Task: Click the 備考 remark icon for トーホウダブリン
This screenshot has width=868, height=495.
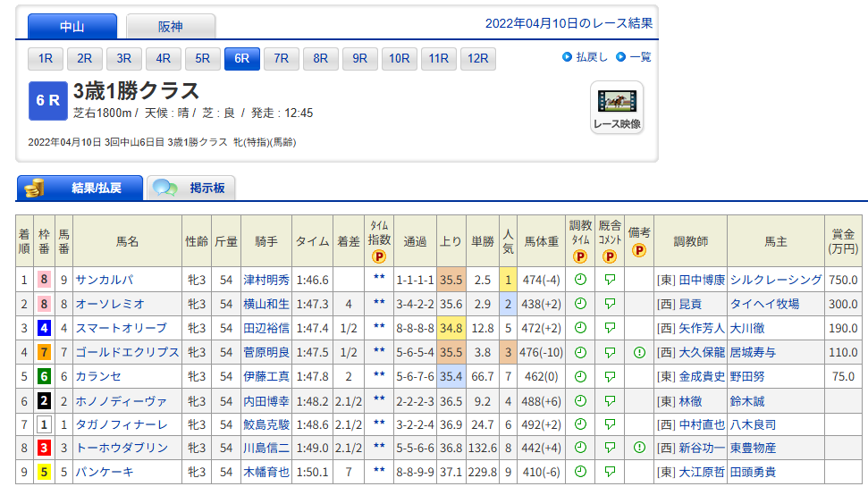Action: [638, 449]
